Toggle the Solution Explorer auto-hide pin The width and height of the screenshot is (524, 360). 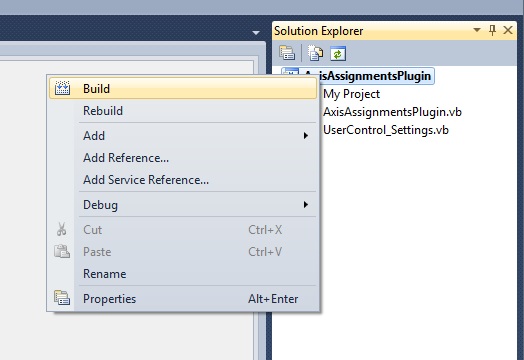point(492,30)
